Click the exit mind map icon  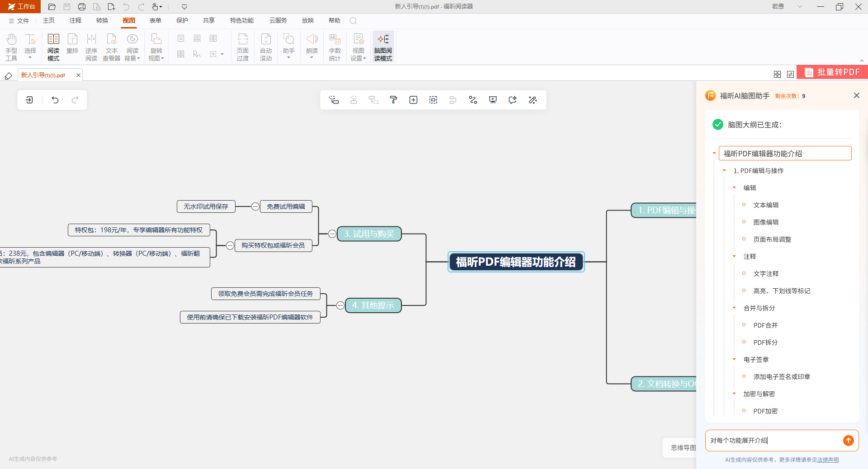pyautogui.click(x=29, y=100)
